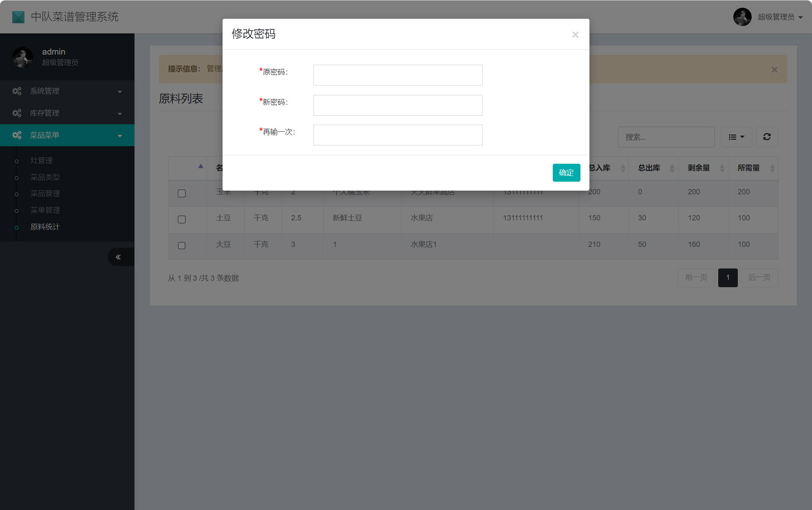Dismiss the 提示信息 alert banner
Screen dimensions: 812x510
(x=774, y=69)
